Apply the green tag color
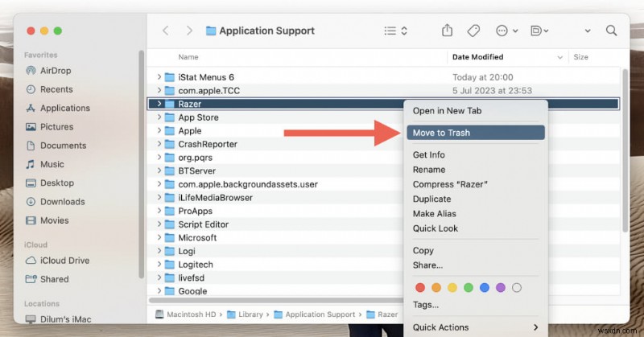This screenshot has height=337, width=644. tap(469, 288)
